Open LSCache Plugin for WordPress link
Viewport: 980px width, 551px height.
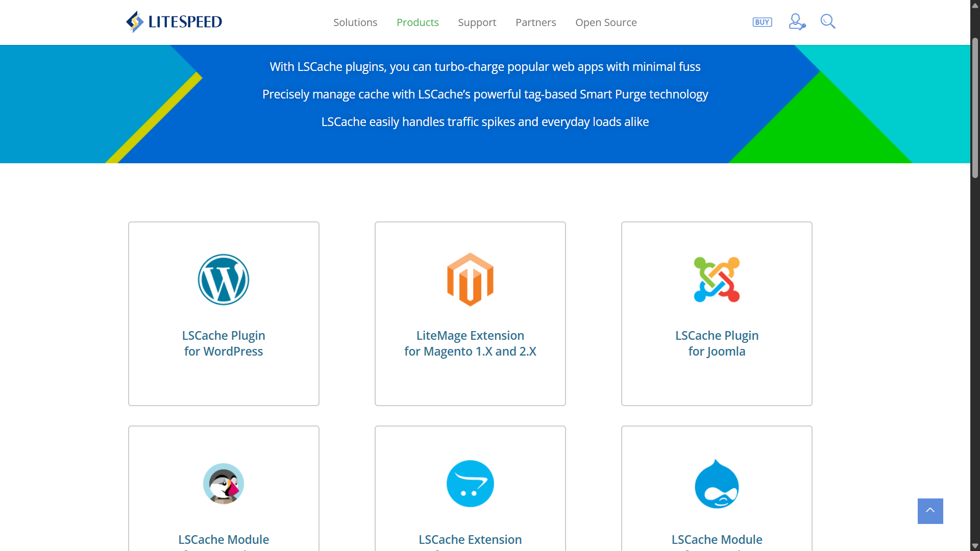click(x=224, y=343)
